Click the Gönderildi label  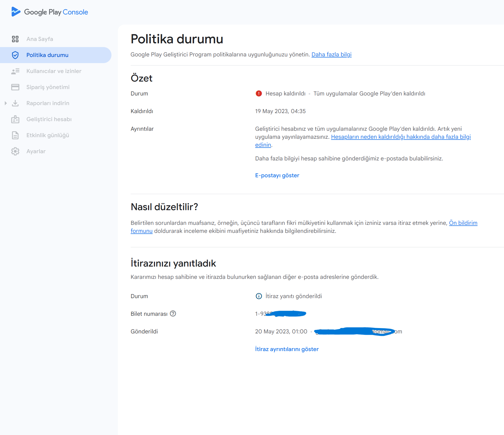[144, 332]
